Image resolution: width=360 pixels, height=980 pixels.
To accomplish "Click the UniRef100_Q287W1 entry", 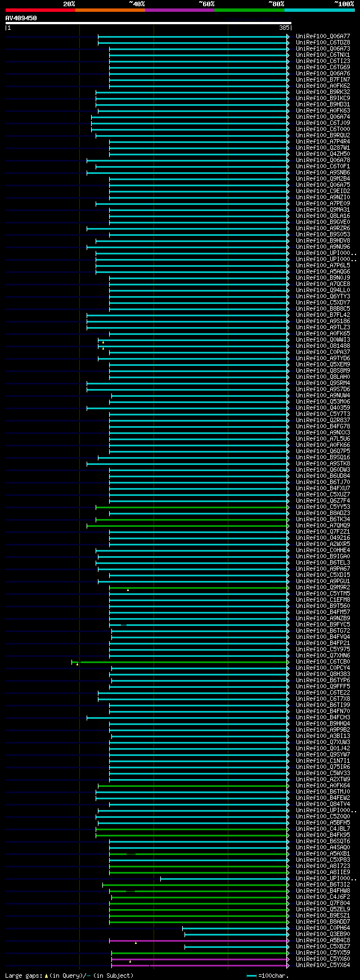I will [323, 147].
